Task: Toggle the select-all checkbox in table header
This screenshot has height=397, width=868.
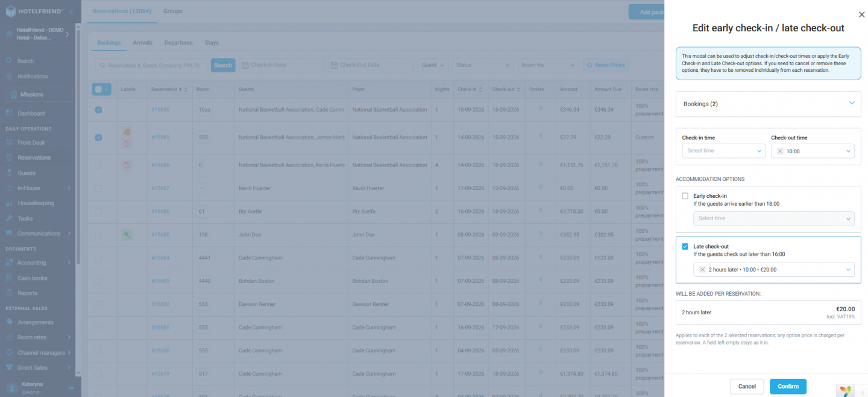Action: [x=98, y=89]
